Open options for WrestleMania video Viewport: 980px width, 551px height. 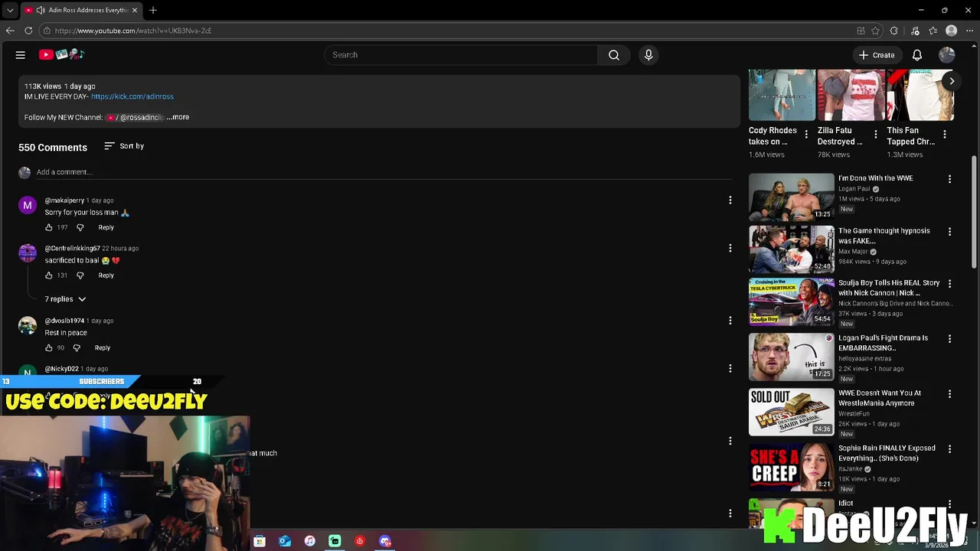tap(949, 394)
